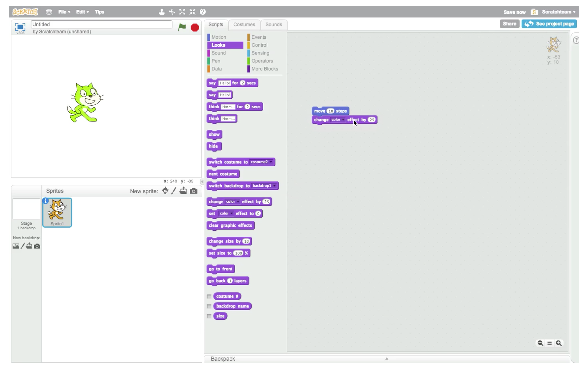This screenshot has height=373, width=587.
Task: Open the account username dropdown
Action: [558, 12]
